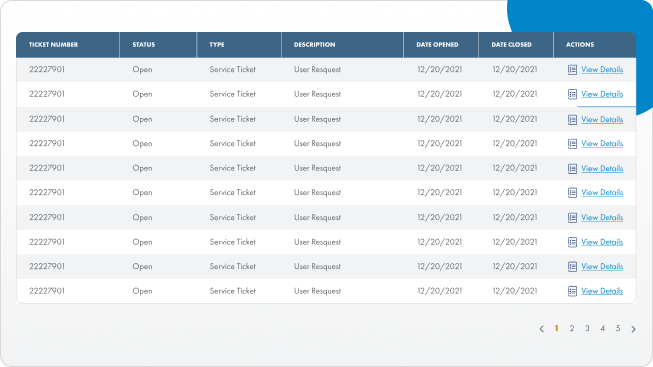
Task: Sort by the Date Opened column header
Action: [x=437, y=45]
